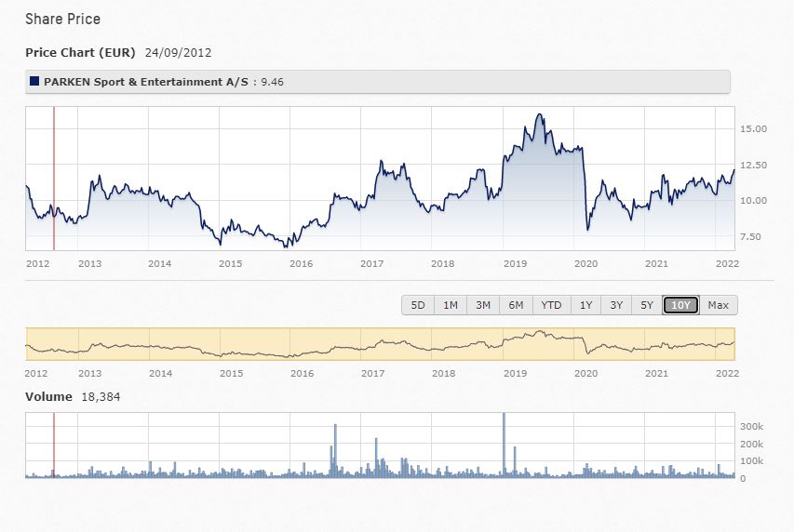This screenshot has height=532, width=794.
Task: Click the tallest volume bar in 2019
Action: [x=504, y=445]
